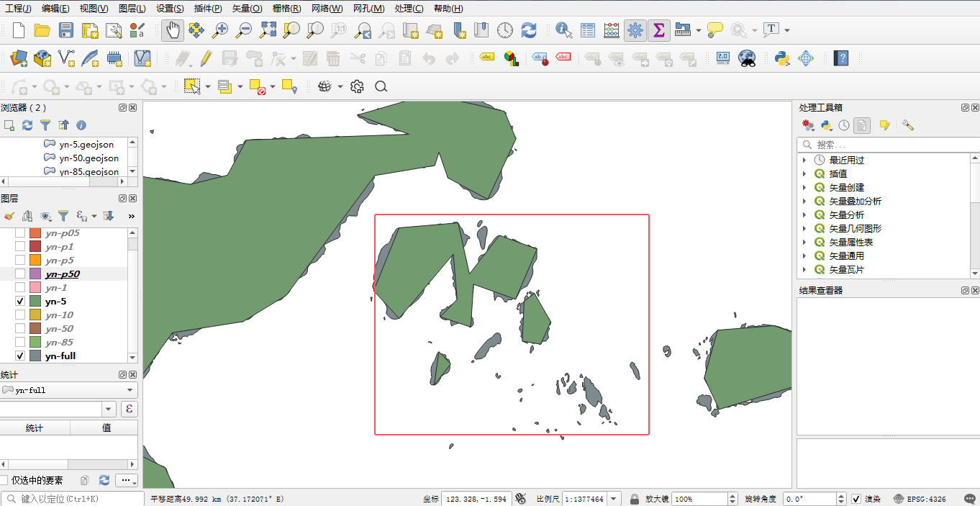This screenshot has width=980, height=506.
Task: Click the epsilon expression button in statistics
Action: click(x=129, y=409)
